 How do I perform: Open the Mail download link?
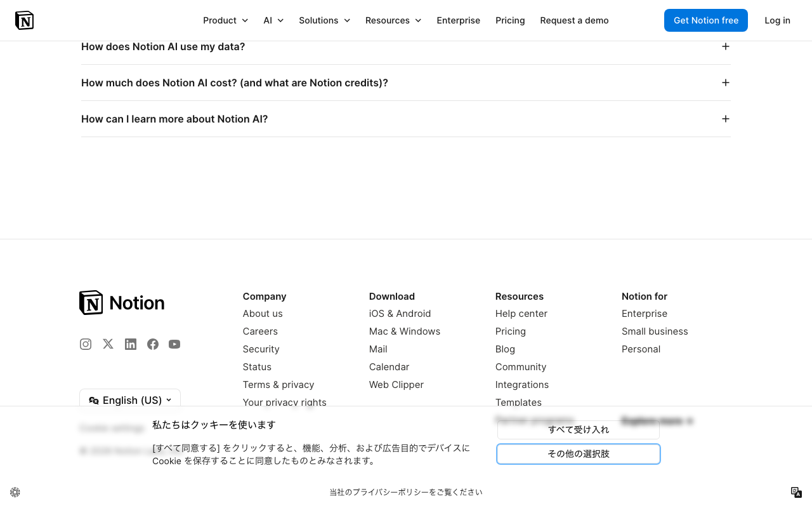(x=378, y=349)
